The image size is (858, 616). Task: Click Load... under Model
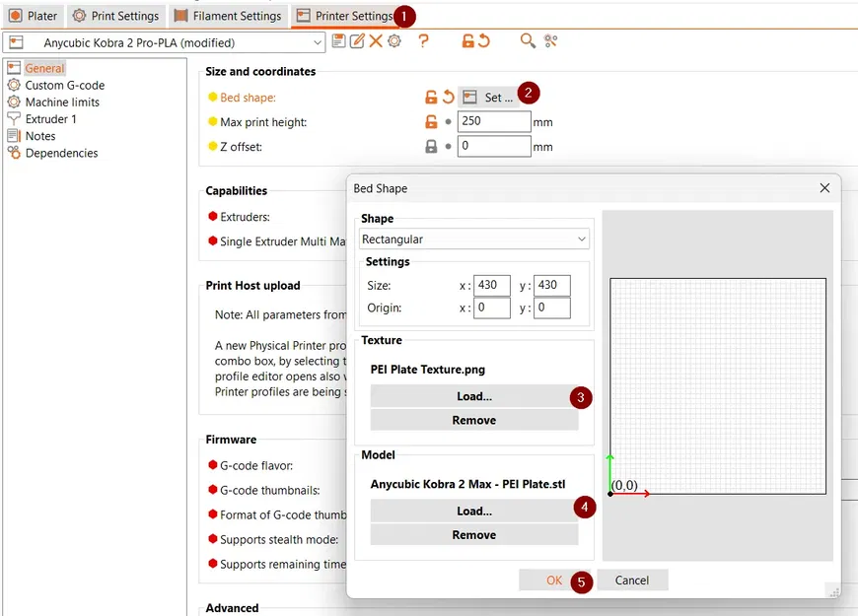click(473, 511)
